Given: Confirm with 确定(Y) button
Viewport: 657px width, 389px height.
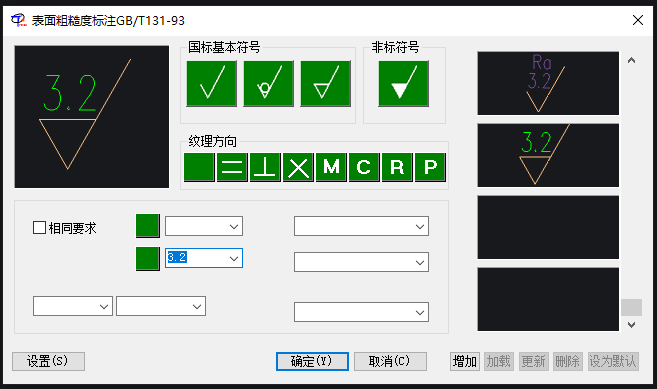Looking at the screenshot, I should (312, 361).
